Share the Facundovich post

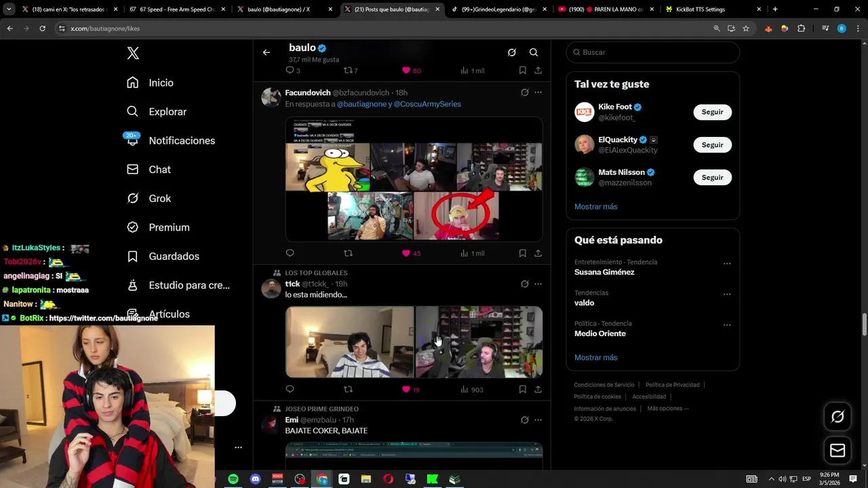(538, 253)
